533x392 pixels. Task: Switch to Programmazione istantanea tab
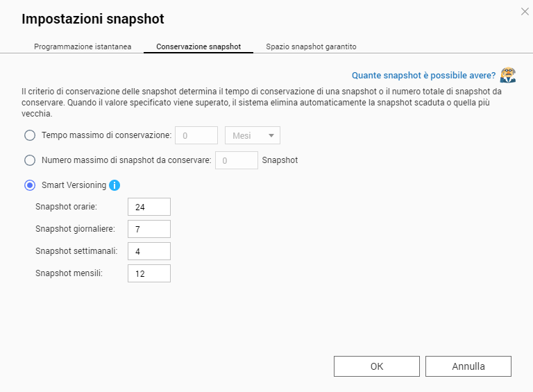pos(83,46)
